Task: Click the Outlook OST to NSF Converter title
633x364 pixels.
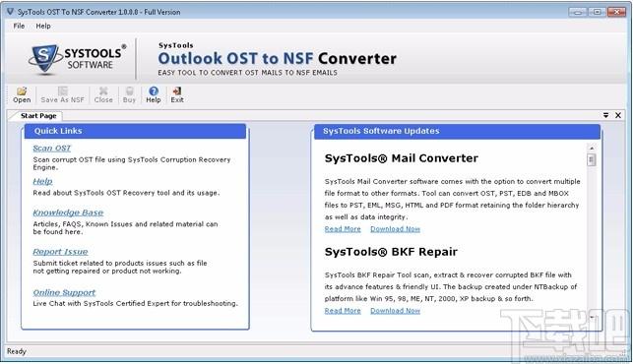Action: [x=277, y=58]
